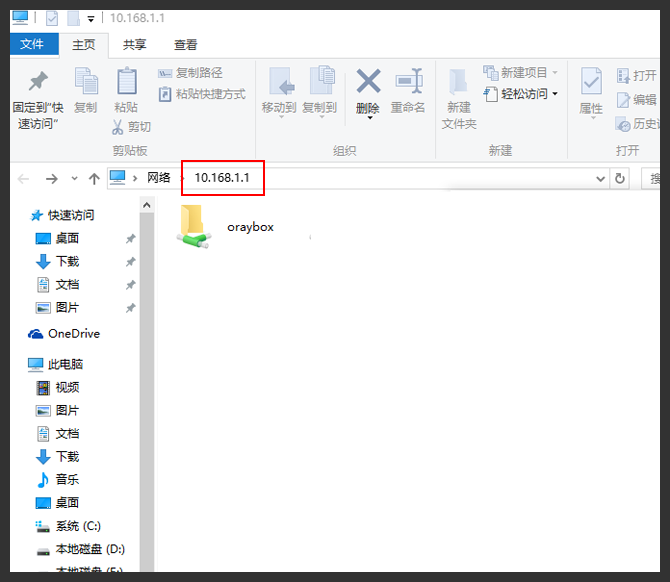The height and width of the screenshot is (582, 670).
Task: Click the search box
Action: click(x=651, y=179)
